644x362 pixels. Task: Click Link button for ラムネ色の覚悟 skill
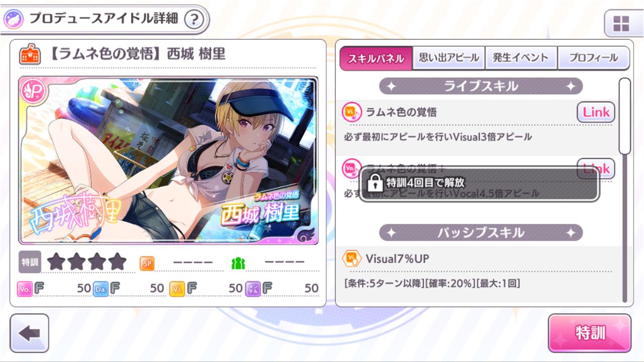click(x=596, y=113)
